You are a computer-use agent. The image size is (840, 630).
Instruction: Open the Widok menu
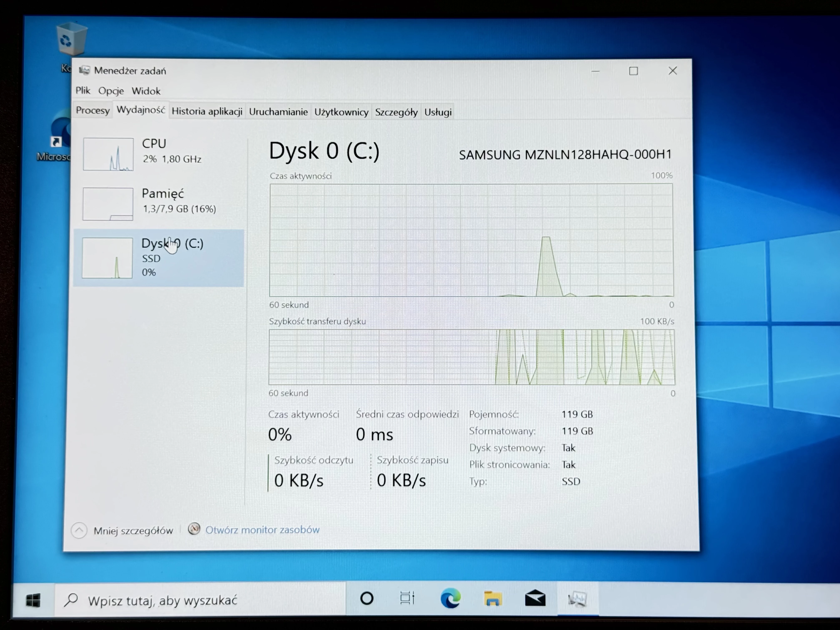coord(146,91)
